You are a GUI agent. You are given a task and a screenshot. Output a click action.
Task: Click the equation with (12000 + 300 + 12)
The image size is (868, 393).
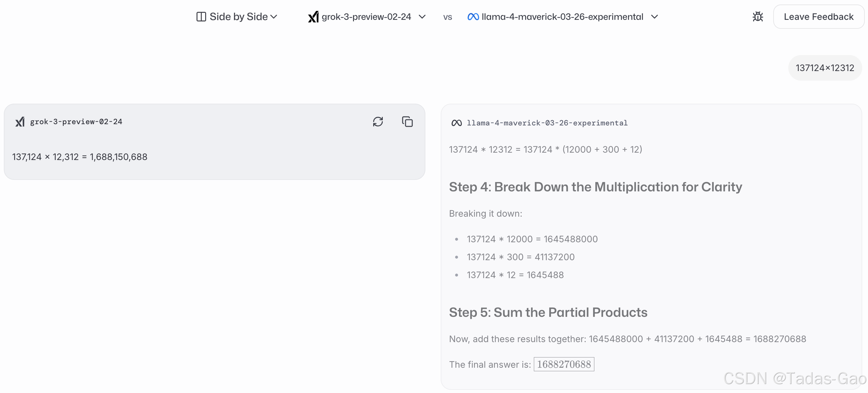pyautogui.click(x=545, y=149)
